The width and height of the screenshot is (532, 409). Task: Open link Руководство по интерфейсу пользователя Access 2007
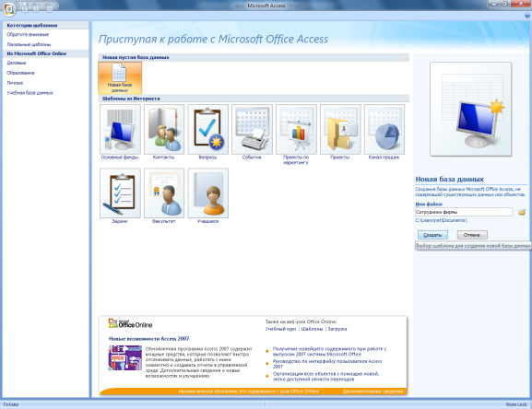click(x=327, y=364)
